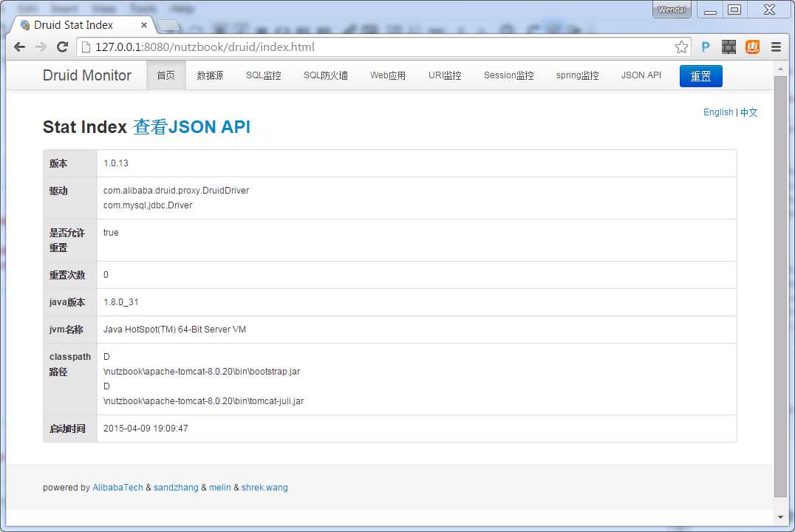Click the jvm名称 row label

(x=66, y=330)
